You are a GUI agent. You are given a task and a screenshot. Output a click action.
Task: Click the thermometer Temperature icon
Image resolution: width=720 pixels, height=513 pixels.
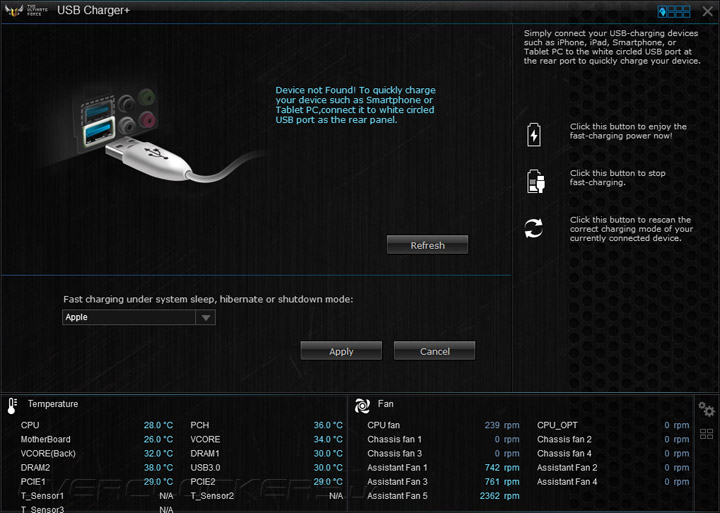pyautogui.click(x=12, y=406)
